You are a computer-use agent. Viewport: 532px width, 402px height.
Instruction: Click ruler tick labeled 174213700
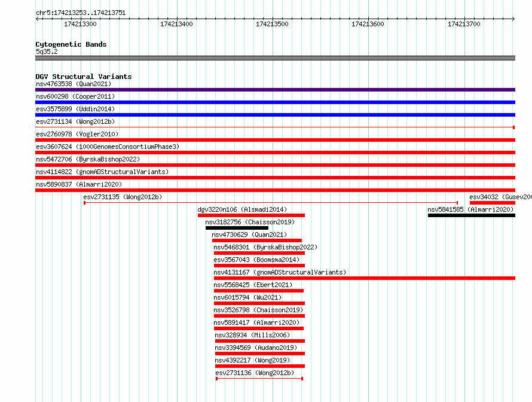click(x=464, y=24)
